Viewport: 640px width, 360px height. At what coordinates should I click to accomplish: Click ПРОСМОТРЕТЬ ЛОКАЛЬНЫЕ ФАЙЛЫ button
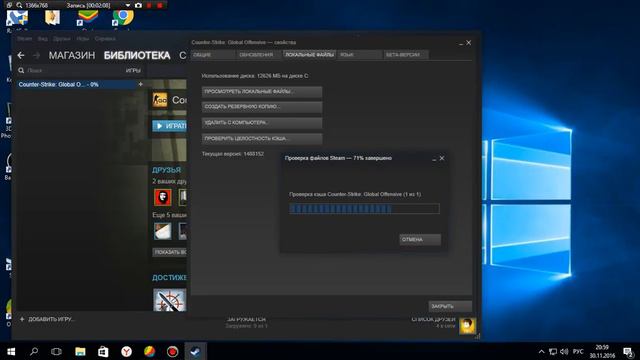click(262, 92)
